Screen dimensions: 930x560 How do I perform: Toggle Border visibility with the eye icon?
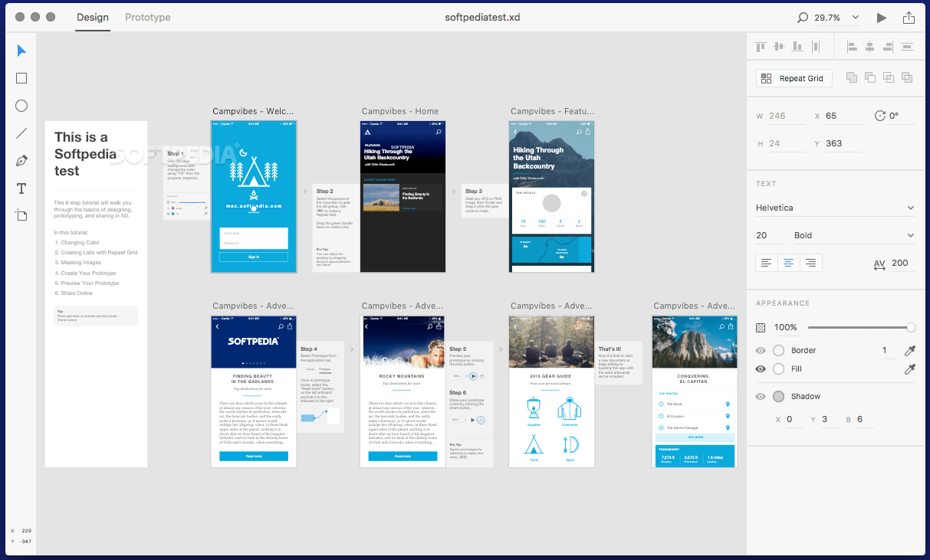pos(760,350)
